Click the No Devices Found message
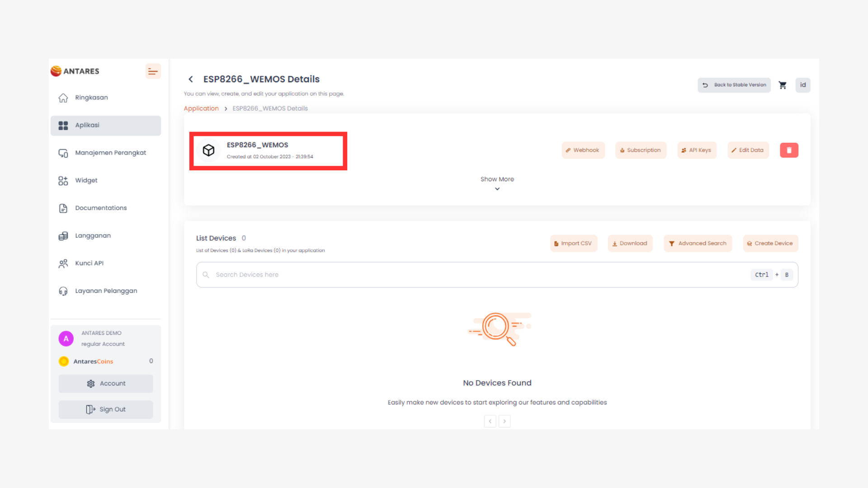Viewport: 868px width, 488px height. pos(497,383)
